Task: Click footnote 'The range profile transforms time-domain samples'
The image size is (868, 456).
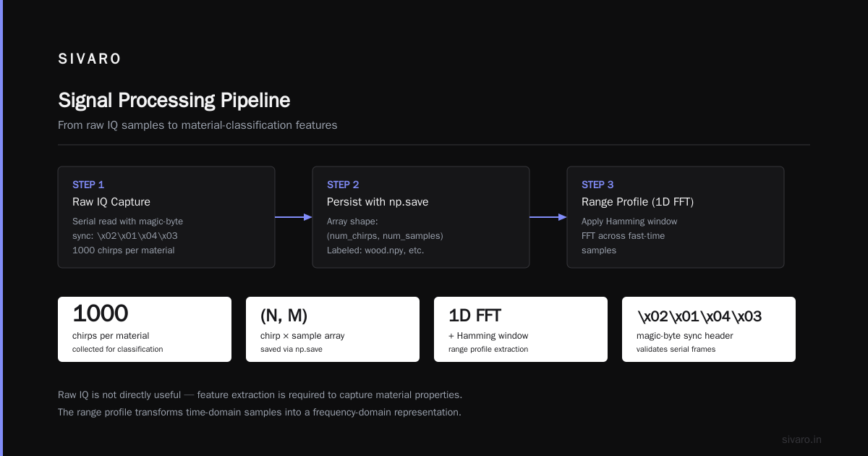Action: click(260, 413)
